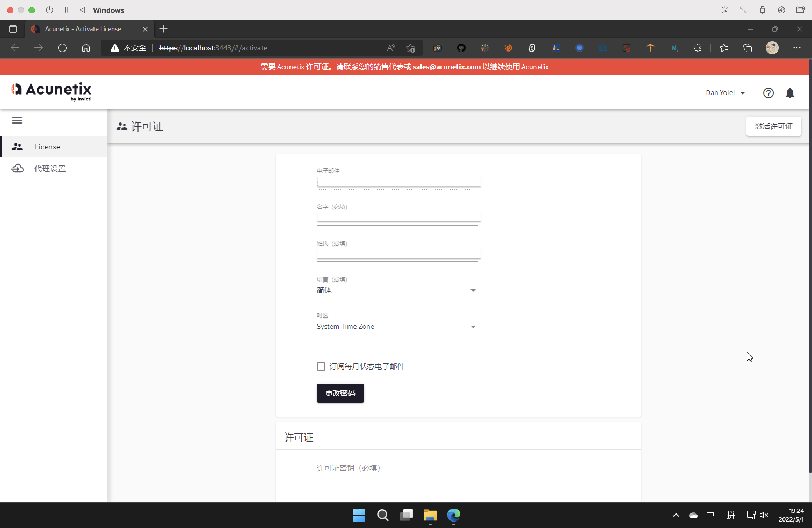Image resolution: width=812 pixels, height=528 pixels.
Task: Add page to favorites star icon
Action: [x=411, y=48]
